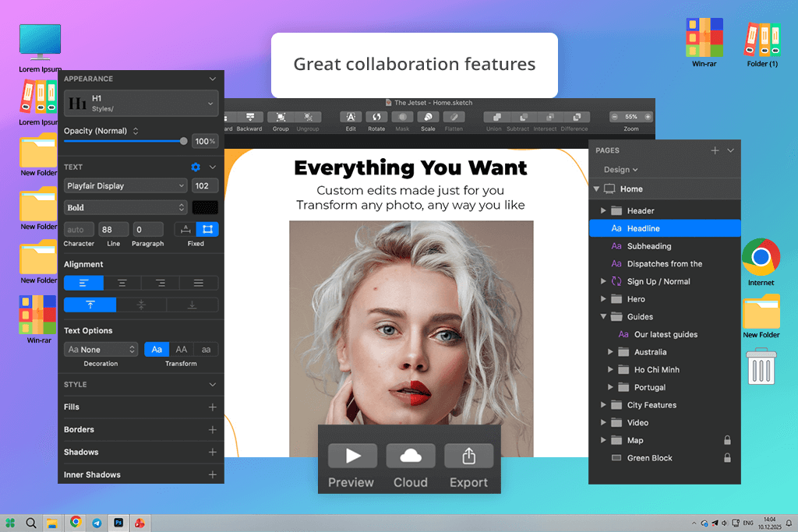The width and height of the screenshot is (798, 532).
Task: Click the Opacity slider handle
Action: [184, 141]
